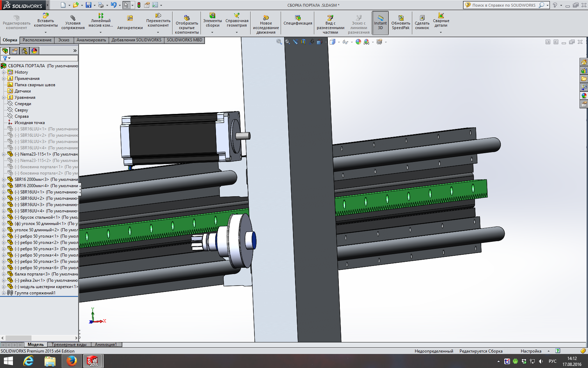Click the Open file folder icon
The height and width of the screenshot is (368, 588).
[76, 5]
